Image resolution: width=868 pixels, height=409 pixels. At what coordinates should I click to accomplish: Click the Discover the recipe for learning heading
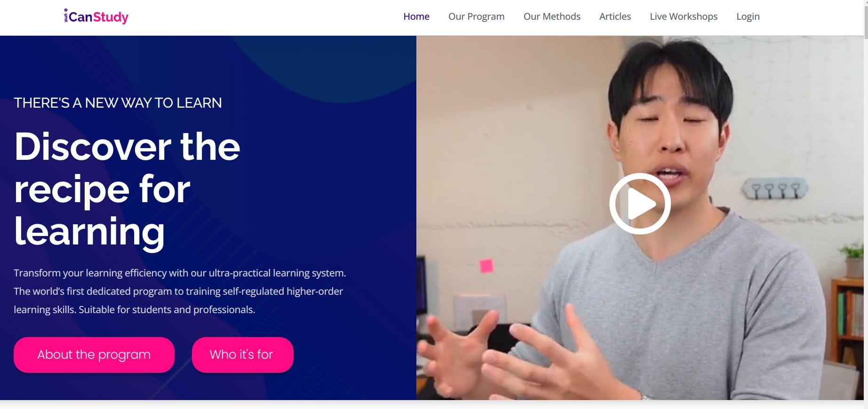pos(127,189)
